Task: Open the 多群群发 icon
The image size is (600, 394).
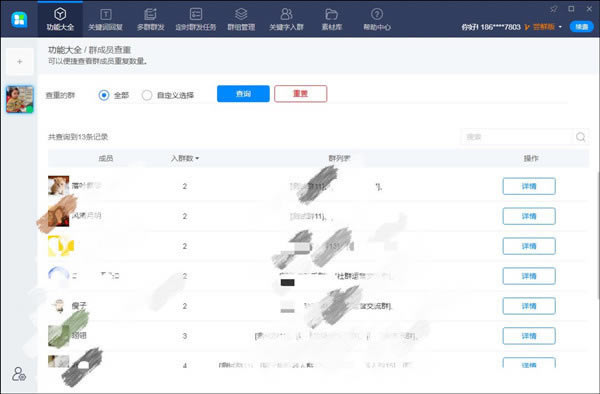Action: [150, 14]
